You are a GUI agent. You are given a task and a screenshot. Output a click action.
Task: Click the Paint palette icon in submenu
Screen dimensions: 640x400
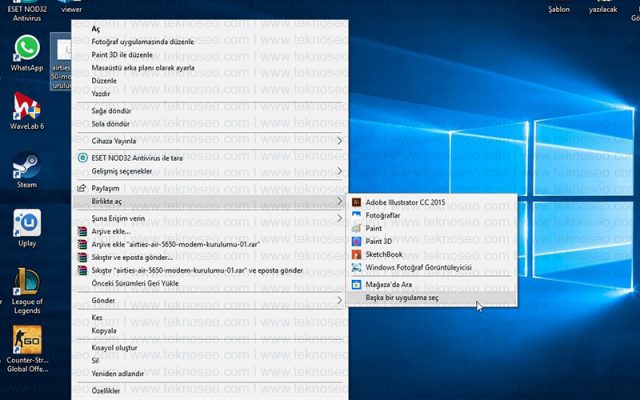(x=356, y=228)
